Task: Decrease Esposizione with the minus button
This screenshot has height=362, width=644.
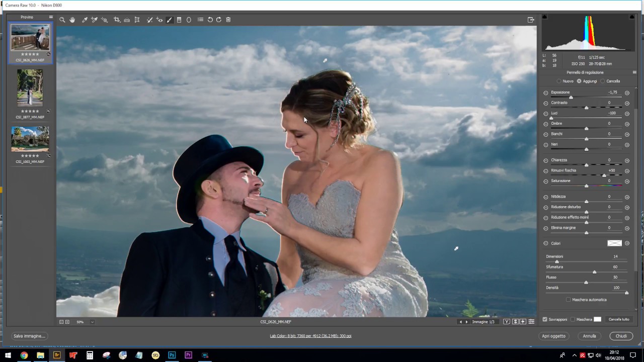Action: click(x=546, y=93)
